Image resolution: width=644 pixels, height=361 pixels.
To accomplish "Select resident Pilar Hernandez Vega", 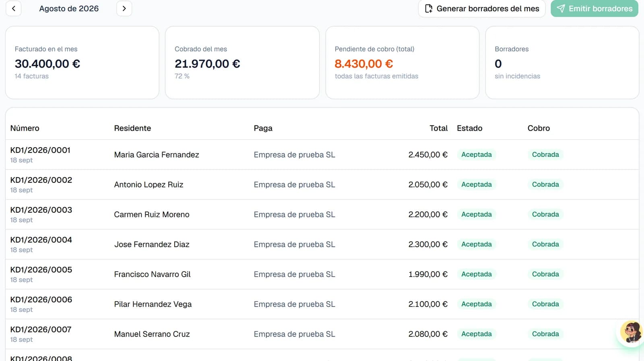I will click(153, 304).
